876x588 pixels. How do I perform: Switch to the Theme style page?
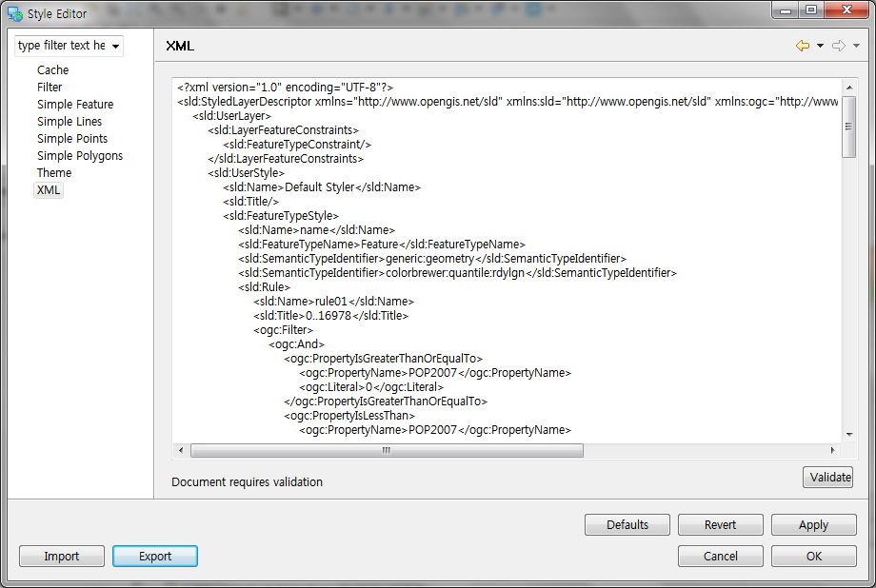54,172
